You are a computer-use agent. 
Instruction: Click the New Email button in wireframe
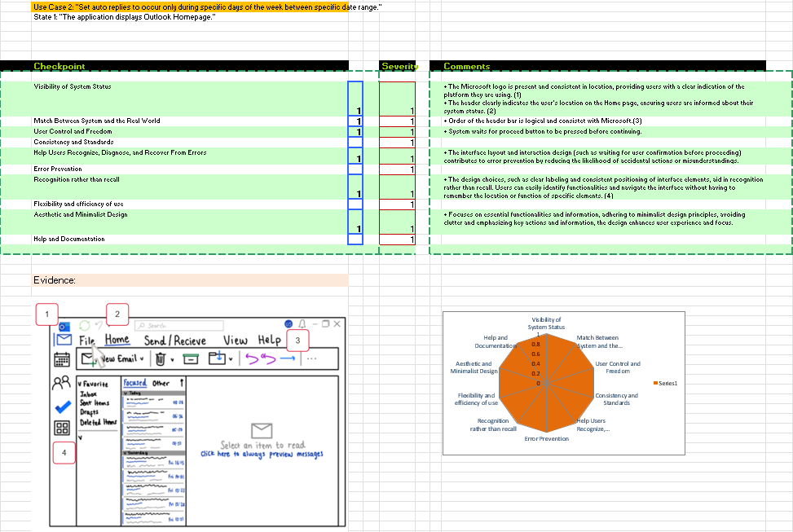112,359
